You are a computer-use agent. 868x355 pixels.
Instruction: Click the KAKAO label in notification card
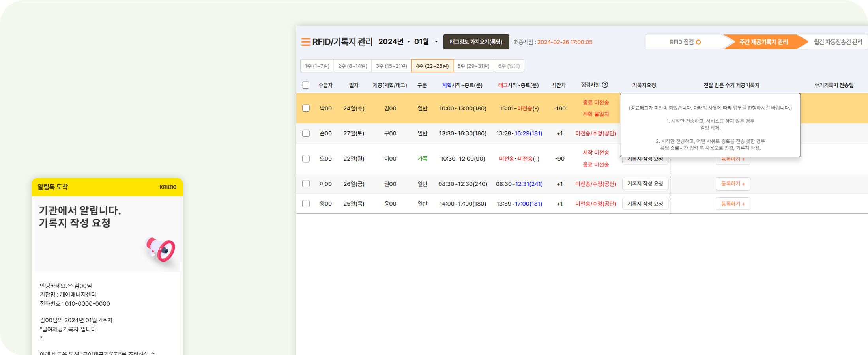[168, 187]
